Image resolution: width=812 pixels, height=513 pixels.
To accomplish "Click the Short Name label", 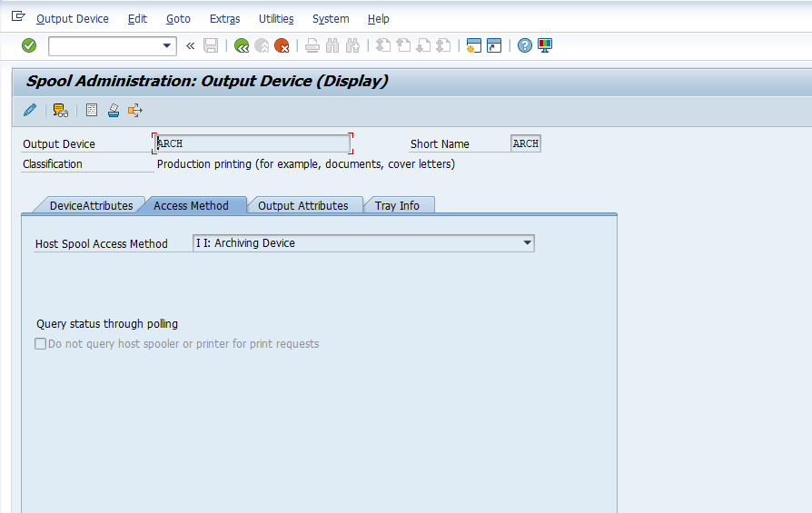I will [440, 143].
